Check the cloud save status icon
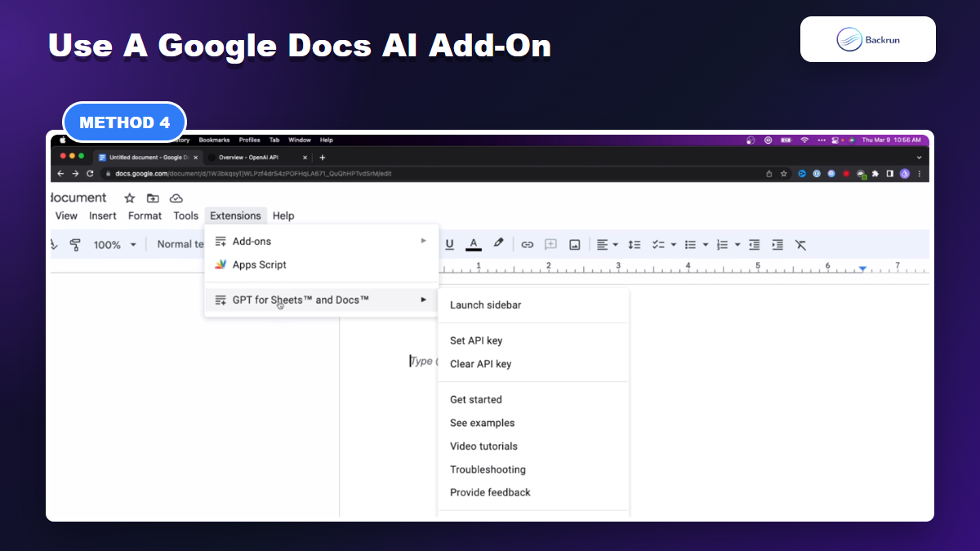This screenshot has width=980, height=551. point(176,198)
